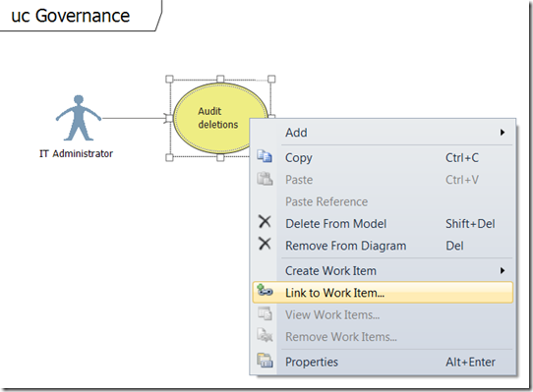This screenshot has height=392, width=533.
Task: Expand the Add submenu arrow
Action: point(503,132)
